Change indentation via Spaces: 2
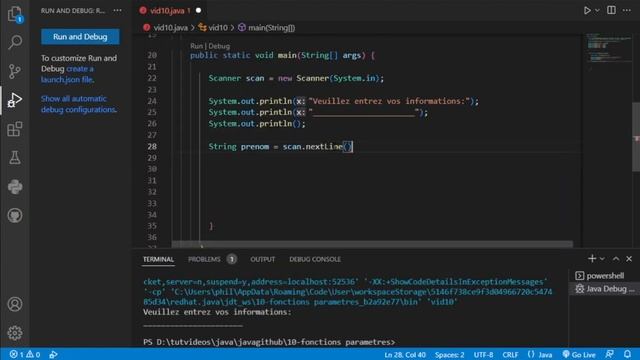The width and height of the screenshot is (640, 360). point(449,355)
